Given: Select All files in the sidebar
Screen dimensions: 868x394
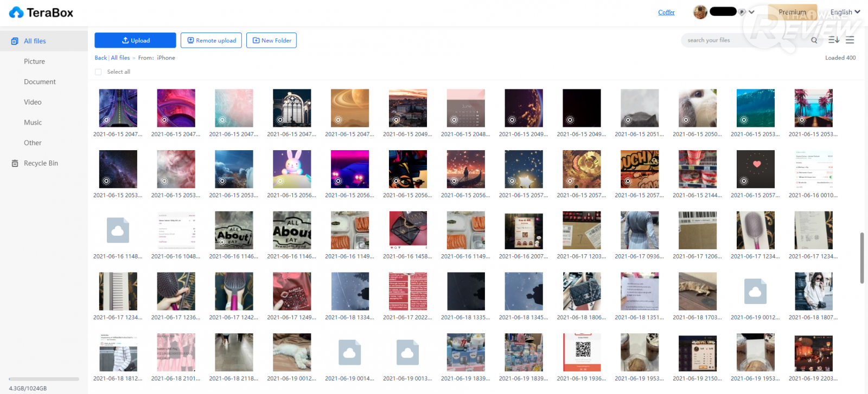Looking at the screenshot, I should pyautogui.click(x=35, y=41).
